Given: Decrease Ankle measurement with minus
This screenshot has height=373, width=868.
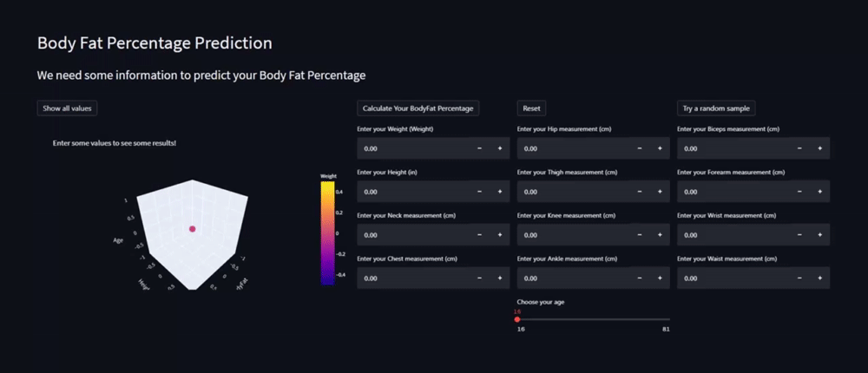Looking at the screenshot, I should pyautogui.click(x=640, y=278).
